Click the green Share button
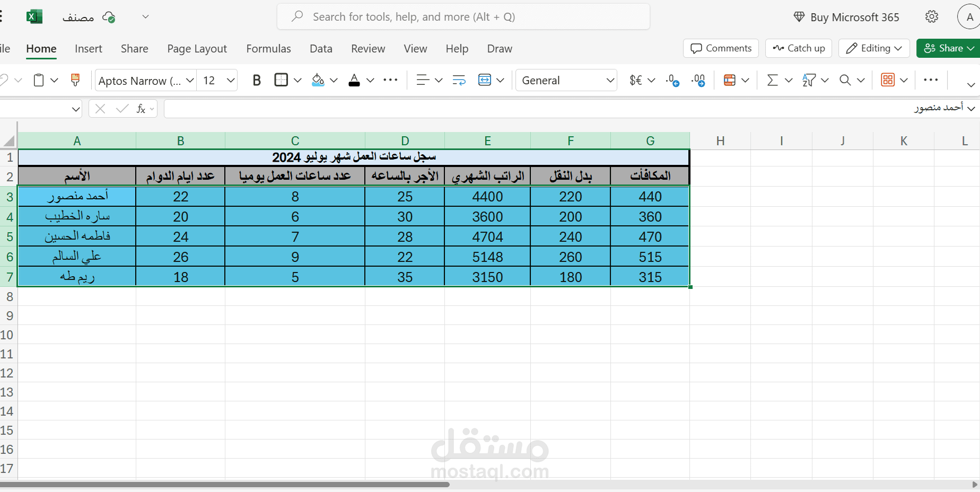980x492 pixels. [x=948, y=48]
